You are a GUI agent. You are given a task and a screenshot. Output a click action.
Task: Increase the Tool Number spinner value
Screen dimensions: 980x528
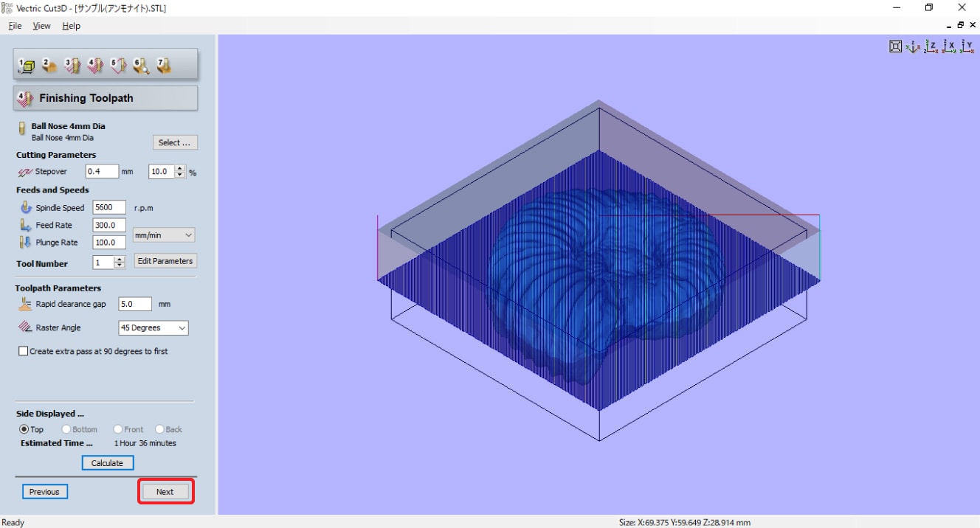(120, 260)
